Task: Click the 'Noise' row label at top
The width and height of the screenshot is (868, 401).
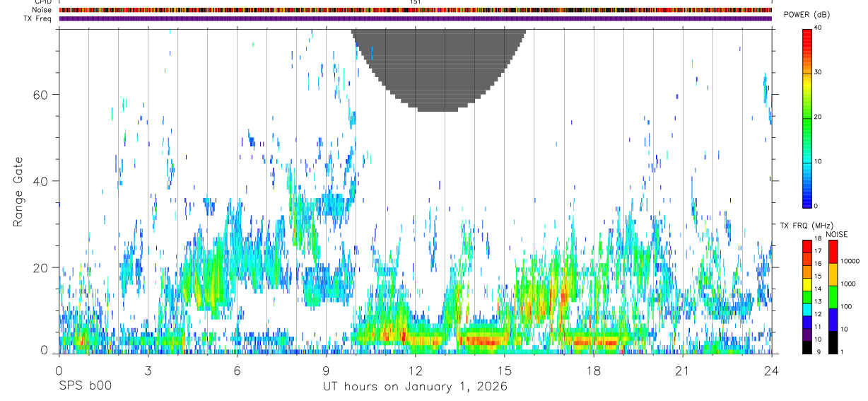Action: point(42,10)
